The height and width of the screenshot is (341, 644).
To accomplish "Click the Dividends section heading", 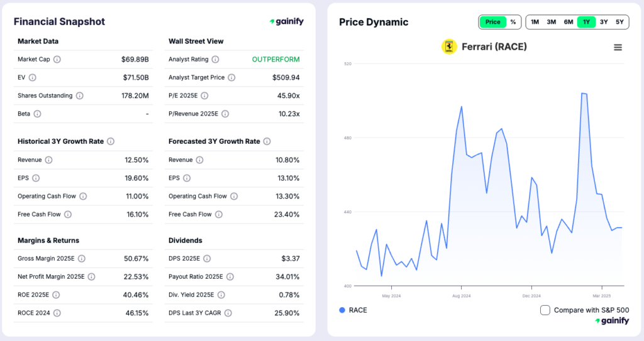I will [186, 241].
